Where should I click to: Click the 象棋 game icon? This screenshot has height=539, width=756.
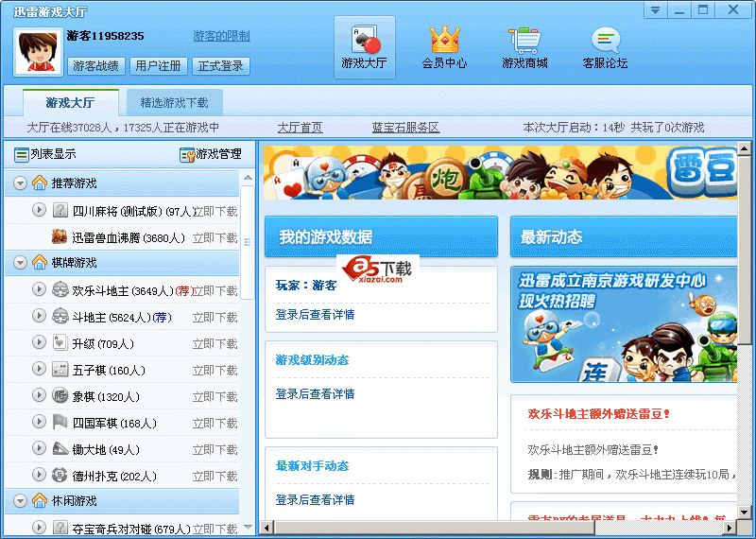coord(60,395)
